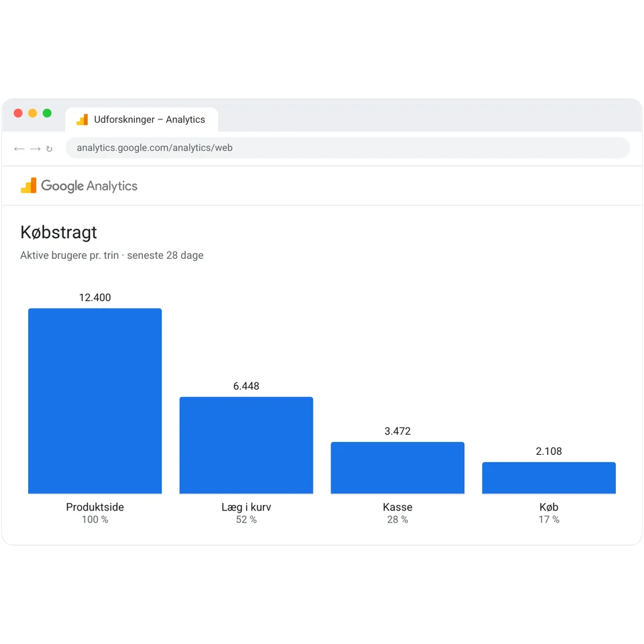Click the Kasse step label
Image resolution: width=644 pixels, height=644 pixels.
click(398, 507)
